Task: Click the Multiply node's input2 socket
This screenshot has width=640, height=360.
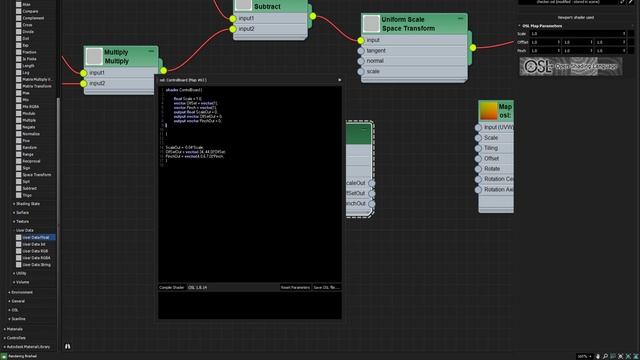Action: pyautogui.click(x=84, y=84)
